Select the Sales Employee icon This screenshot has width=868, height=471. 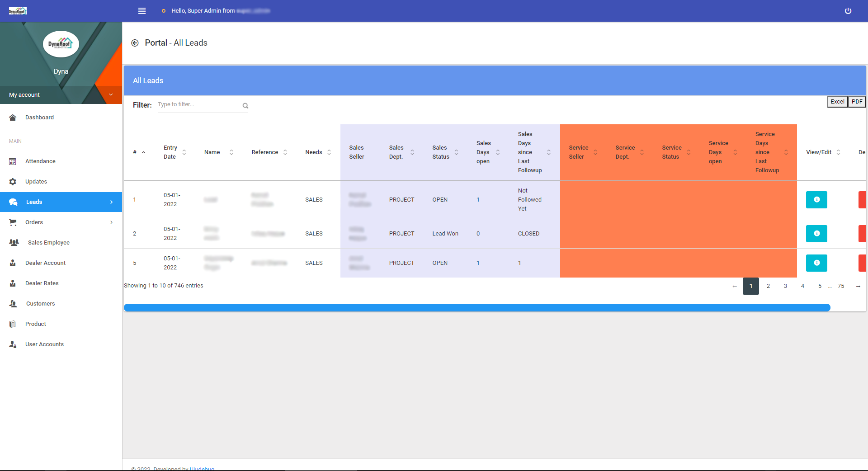[14, 242]
